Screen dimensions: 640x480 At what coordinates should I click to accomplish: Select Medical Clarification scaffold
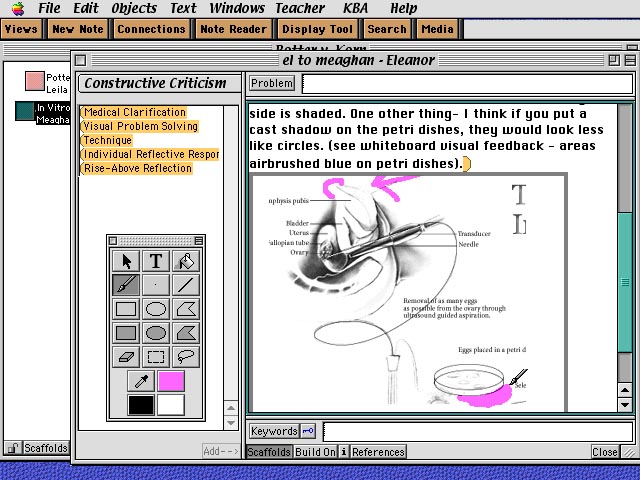tap(135, 112)
